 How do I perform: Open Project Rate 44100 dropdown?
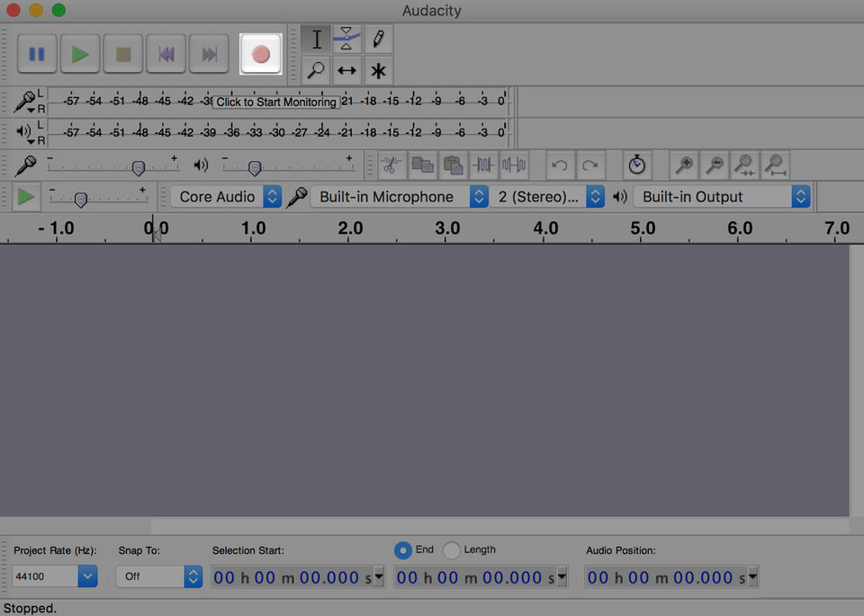[x=55, y=576]
